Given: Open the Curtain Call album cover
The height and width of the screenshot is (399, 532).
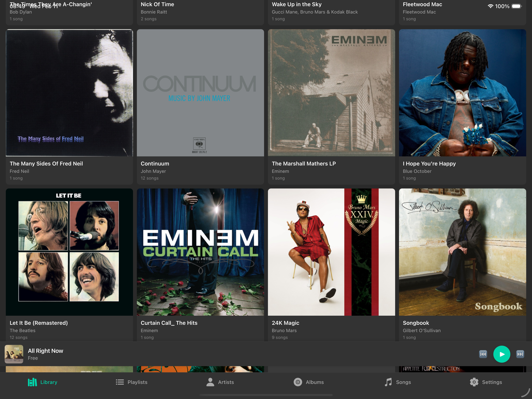Looking at the screenshot, I should click(x=200, y=252).
